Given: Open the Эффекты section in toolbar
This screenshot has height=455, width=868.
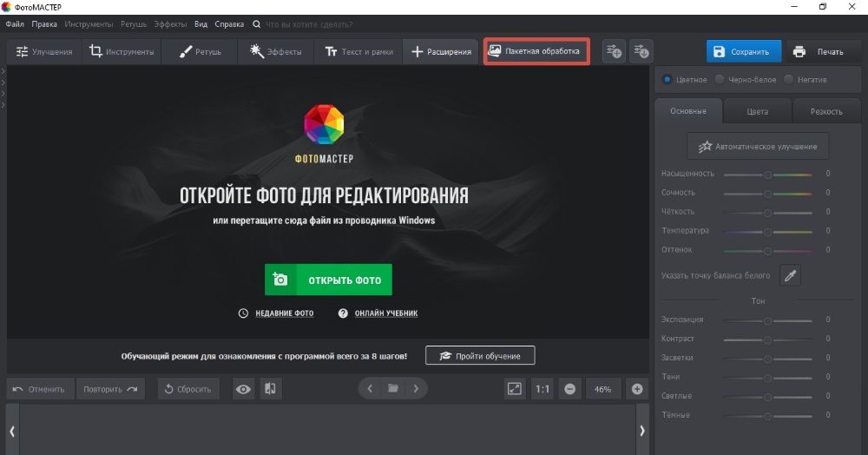Looking at the screenshot, I should pyautogui.click(x=276, y=51).
